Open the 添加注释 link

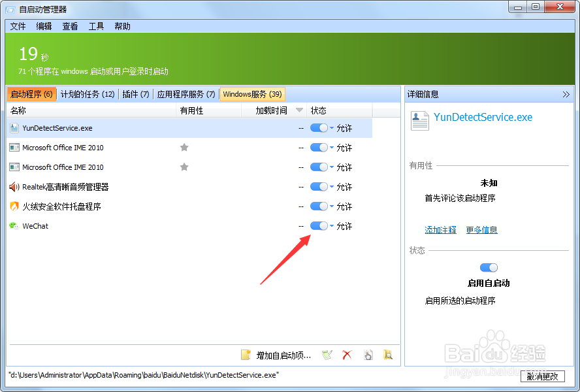click(x=440, y=230)
